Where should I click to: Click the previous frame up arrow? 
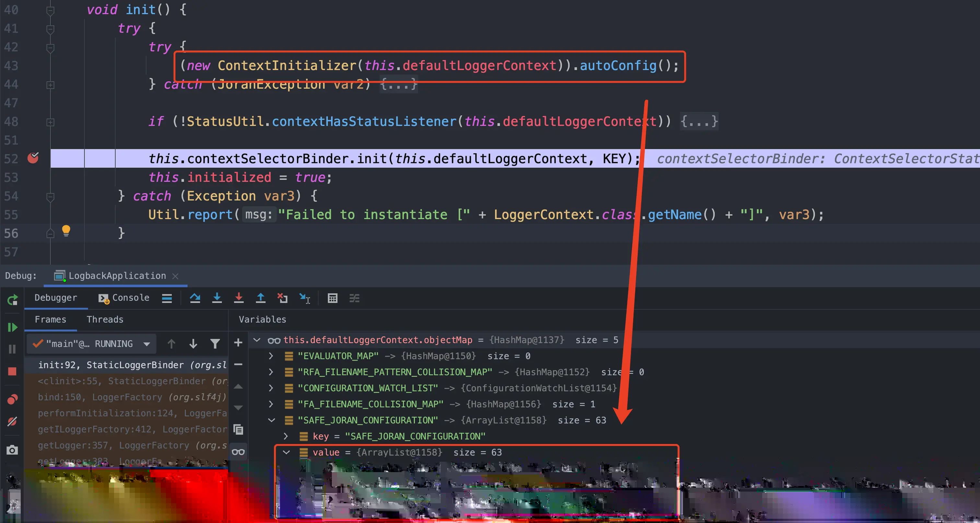coord(171,344)
